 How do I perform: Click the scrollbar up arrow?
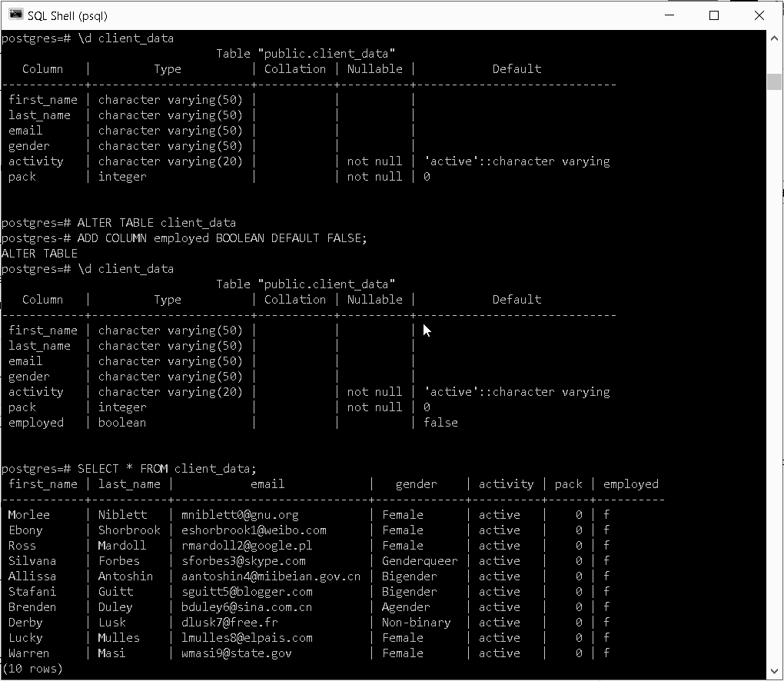pos(774,37)
